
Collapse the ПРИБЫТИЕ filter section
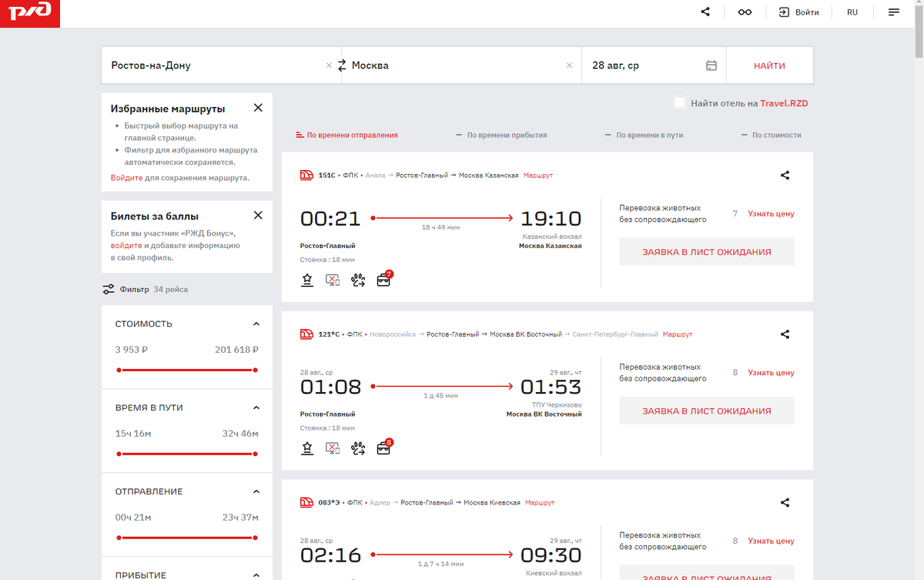[256, 575]
